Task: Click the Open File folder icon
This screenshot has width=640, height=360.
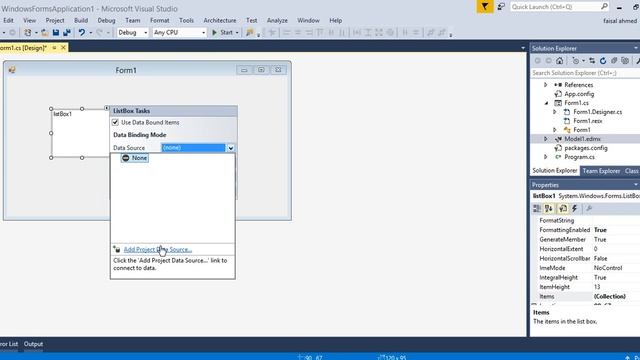Action: (x=44, y=32)
